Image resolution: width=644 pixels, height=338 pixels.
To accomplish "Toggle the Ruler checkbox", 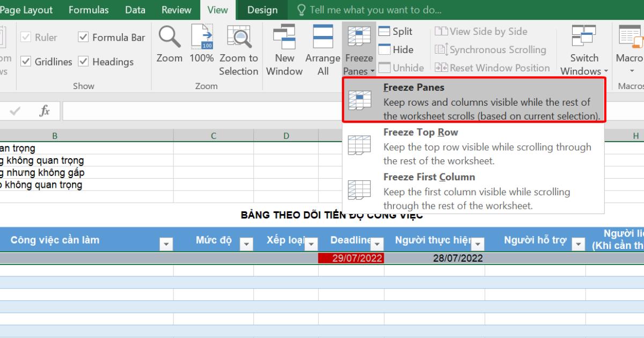I will point(25,38).
